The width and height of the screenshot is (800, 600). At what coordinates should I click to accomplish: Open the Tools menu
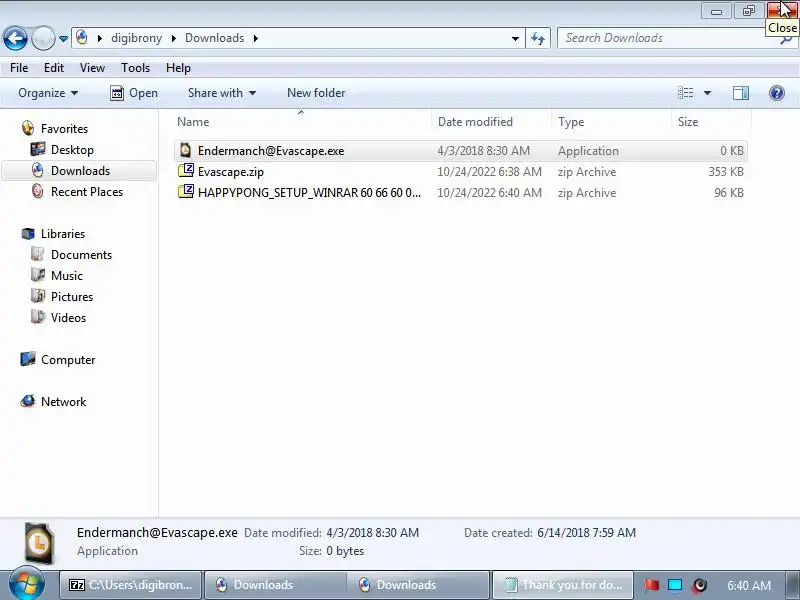point(135,68)
